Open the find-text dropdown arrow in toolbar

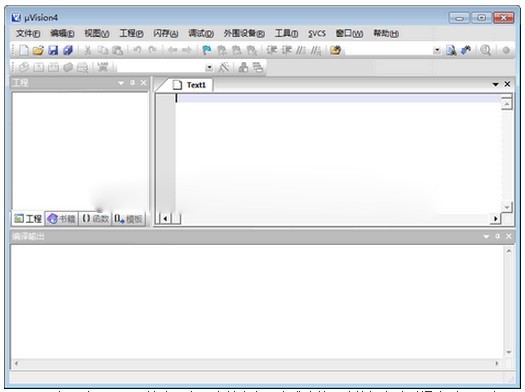point(437,51)
